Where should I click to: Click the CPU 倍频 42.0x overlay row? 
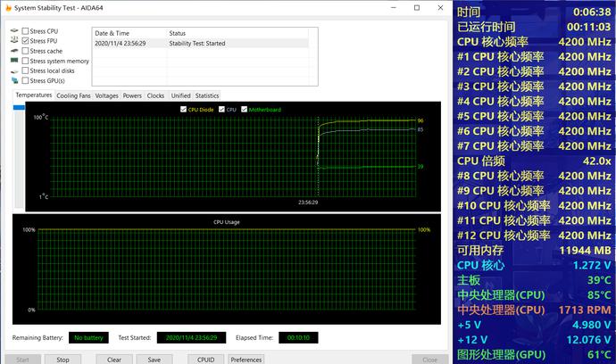(x=534, y=161)
